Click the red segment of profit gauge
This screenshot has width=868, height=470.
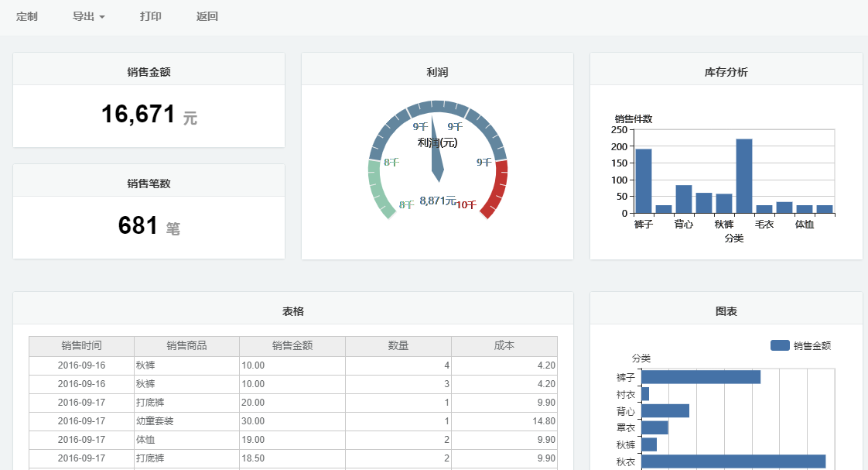point(497,188)
